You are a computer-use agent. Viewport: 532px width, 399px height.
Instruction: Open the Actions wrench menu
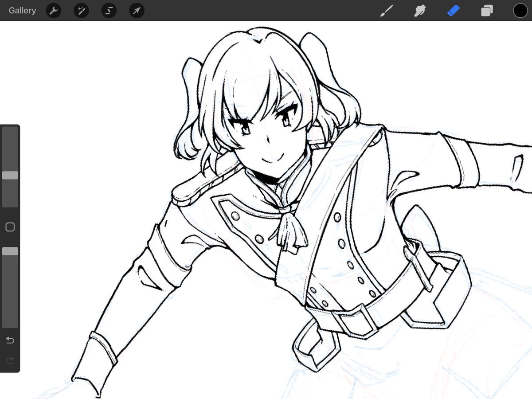(x=54, y=11)
